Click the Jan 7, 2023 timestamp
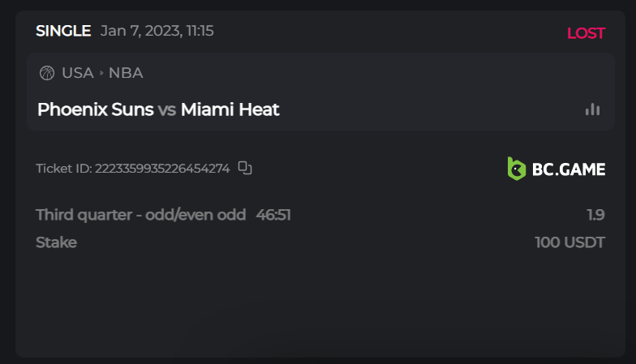636x364 pixels. coord(157,32)
